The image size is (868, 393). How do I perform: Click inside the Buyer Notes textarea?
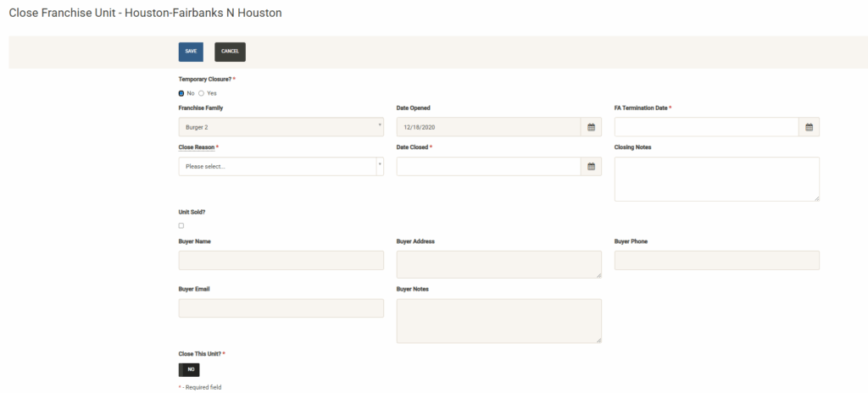[498, 321]
